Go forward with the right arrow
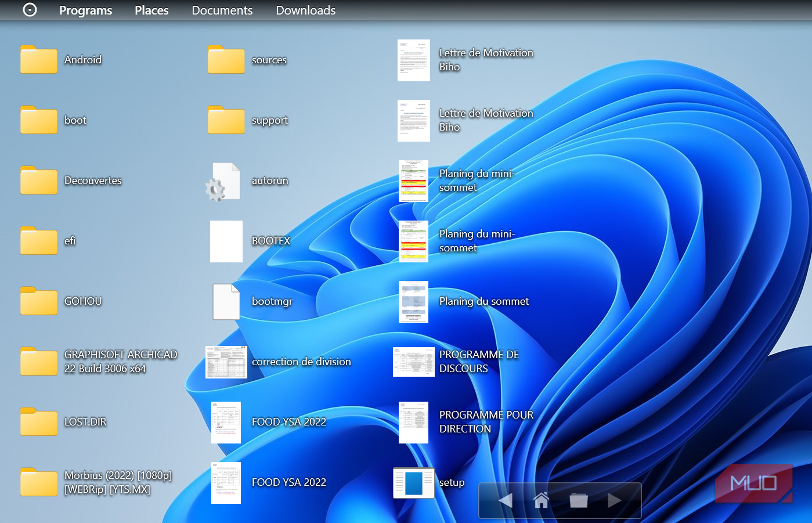Image resolution: width=812 pixels, height=523 pixels. tap(615, 500)
